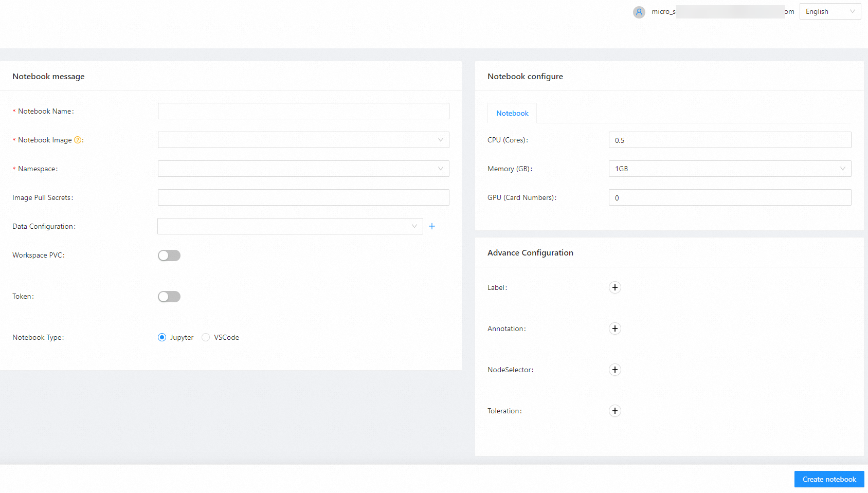Turn on the Token switch
Screen dimensions: 868x493
[x=169, y=296]
